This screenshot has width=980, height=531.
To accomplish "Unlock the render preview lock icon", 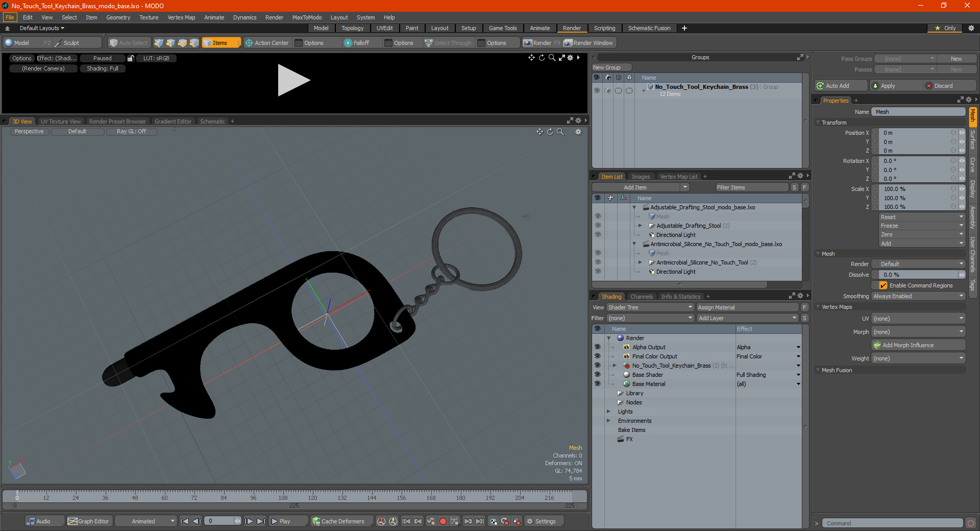I will 131,58.
